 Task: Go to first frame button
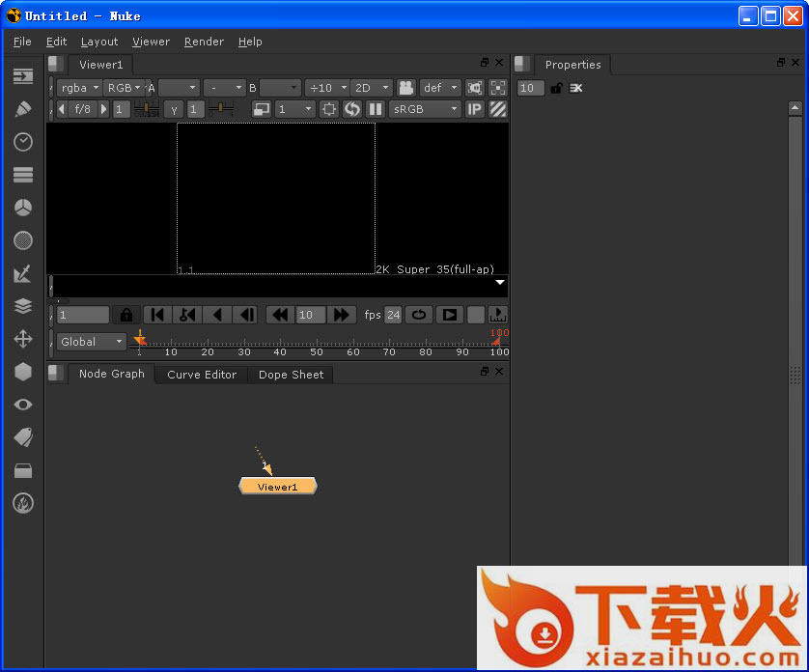click(x=156, y=315)
